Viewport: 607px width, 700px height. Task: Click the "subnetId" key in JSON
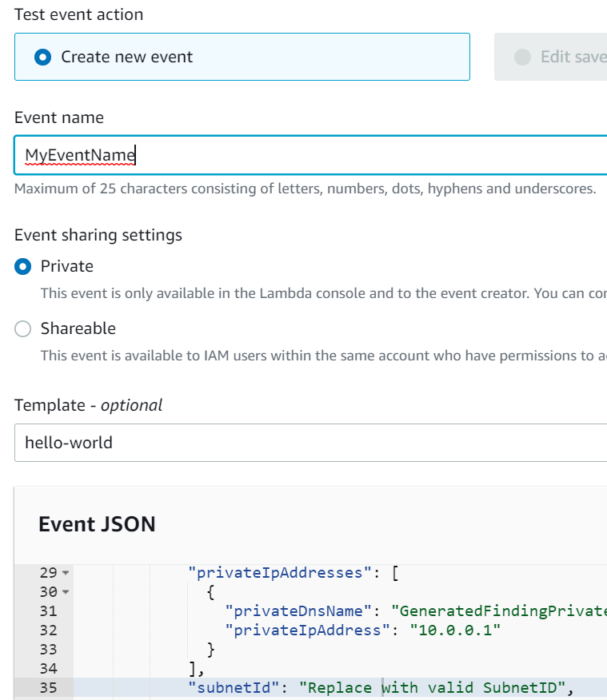tap(234, 688)
